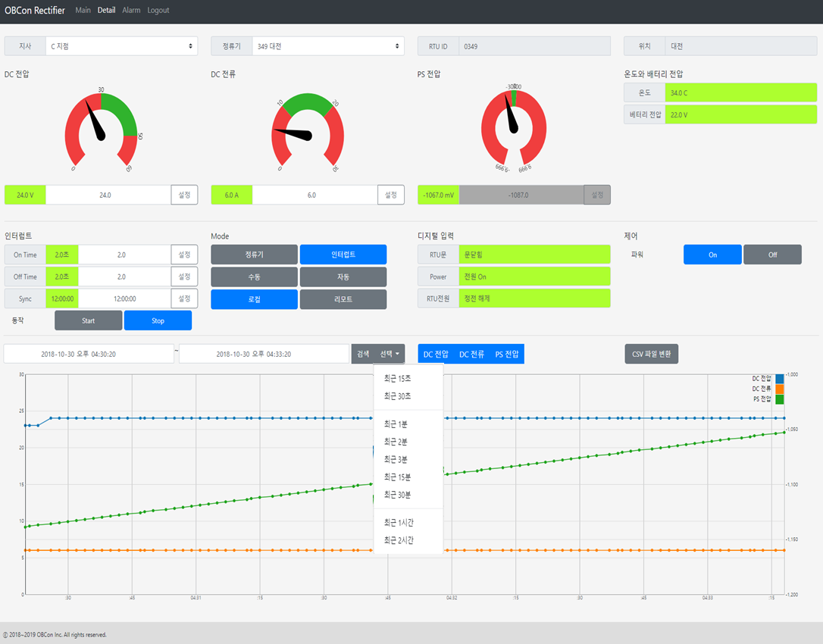
Task: Toggle DC 전압 chart series button
Action: pos(436,354)
